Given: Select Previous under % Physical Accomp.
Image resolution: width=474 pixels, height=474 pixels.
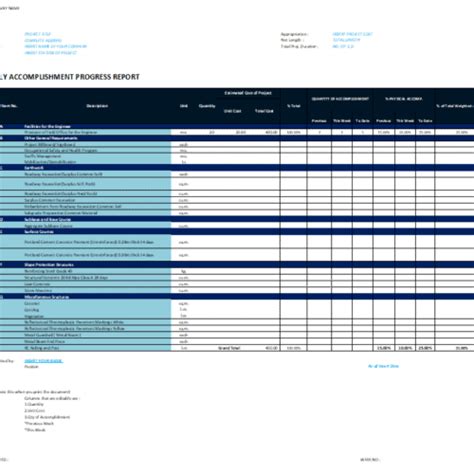Looking at the screenshot, I should (x=383, y=121).
